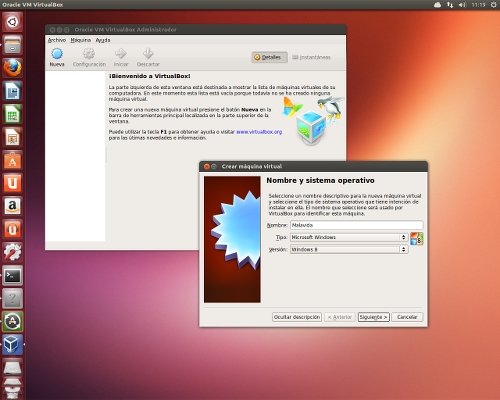Open Ubuntu One Music store launcher icon
The image size is (500, 400).
(x=13, y=229)
